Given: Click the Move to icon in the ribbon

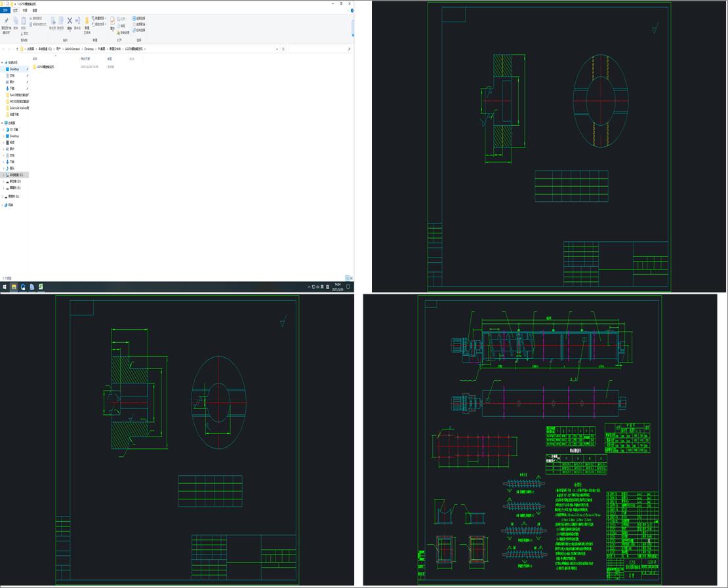Looking at the screenshot, I should point(52,21).
